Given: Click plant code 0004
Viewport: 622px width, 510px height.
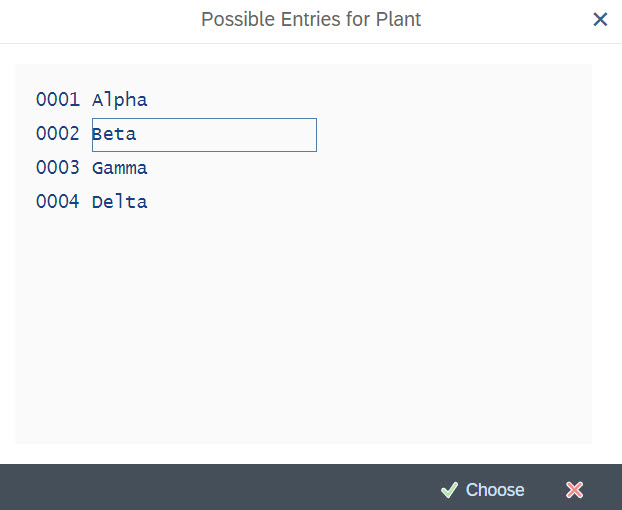Looking at the screenshot, I should click(57, 202).
